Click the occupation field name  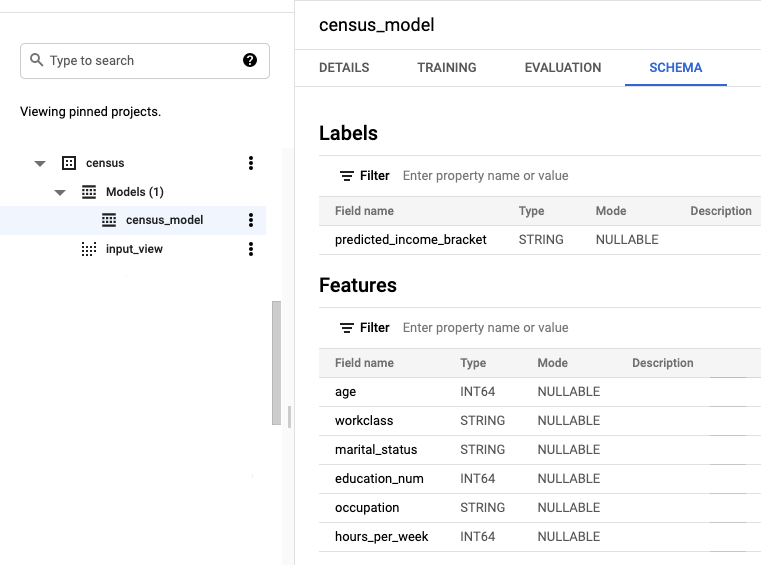point(367,508)
